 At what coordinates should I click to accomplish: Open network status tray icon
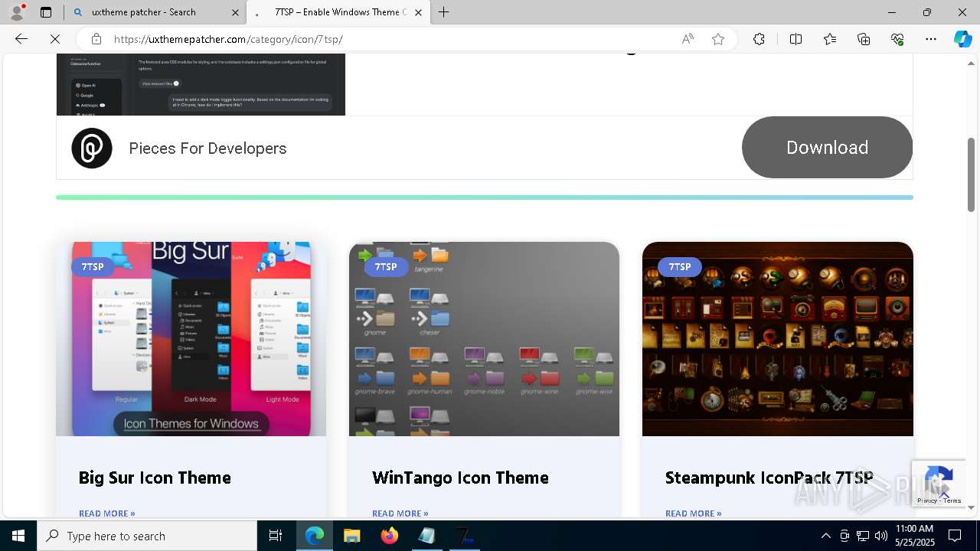click(863, 536)
